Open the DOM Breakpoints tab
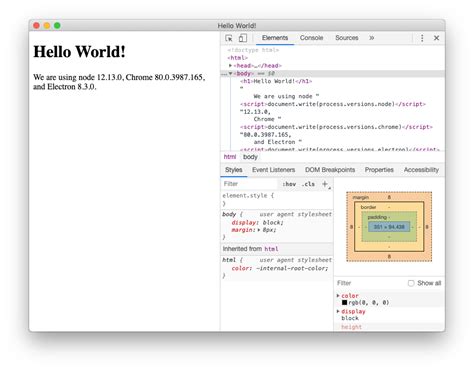The width and height of the screenshot is (474, 370). tap(330, 170)
